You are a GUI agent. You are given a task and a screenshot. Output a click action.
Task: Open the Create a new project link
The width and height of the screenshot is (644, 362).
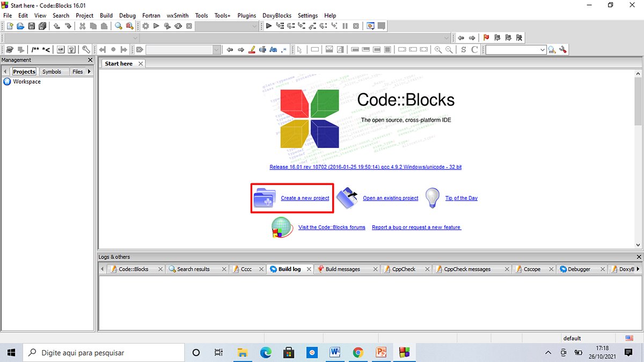(305, 198)
